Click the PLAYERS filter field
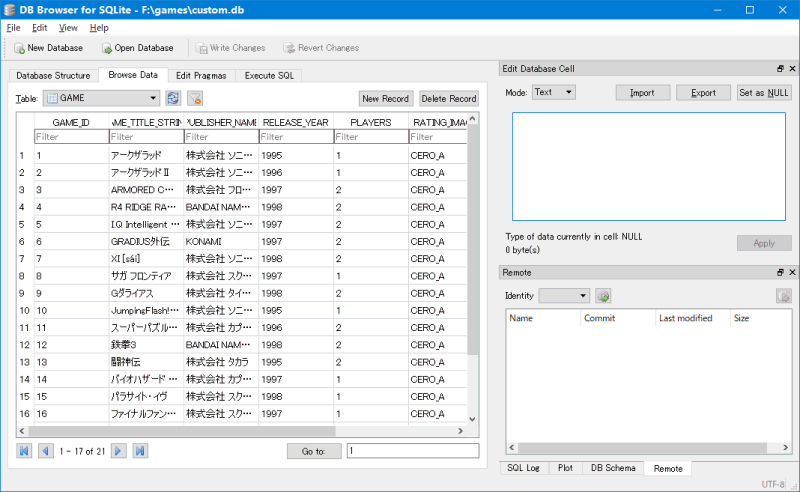Screen dimensions: 800x492 (371, 137)
